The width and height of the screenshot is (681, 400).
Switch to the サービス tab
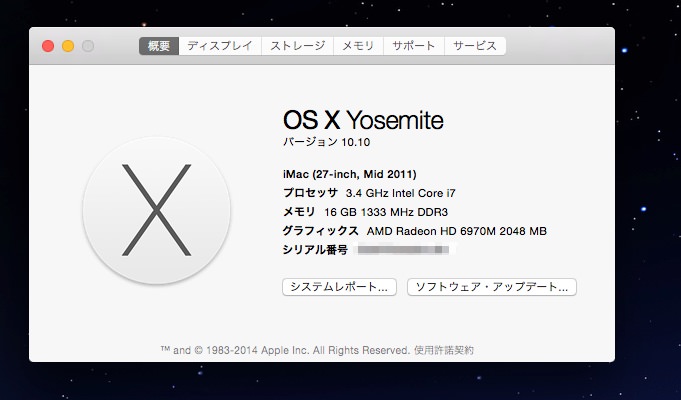(475, 46)
